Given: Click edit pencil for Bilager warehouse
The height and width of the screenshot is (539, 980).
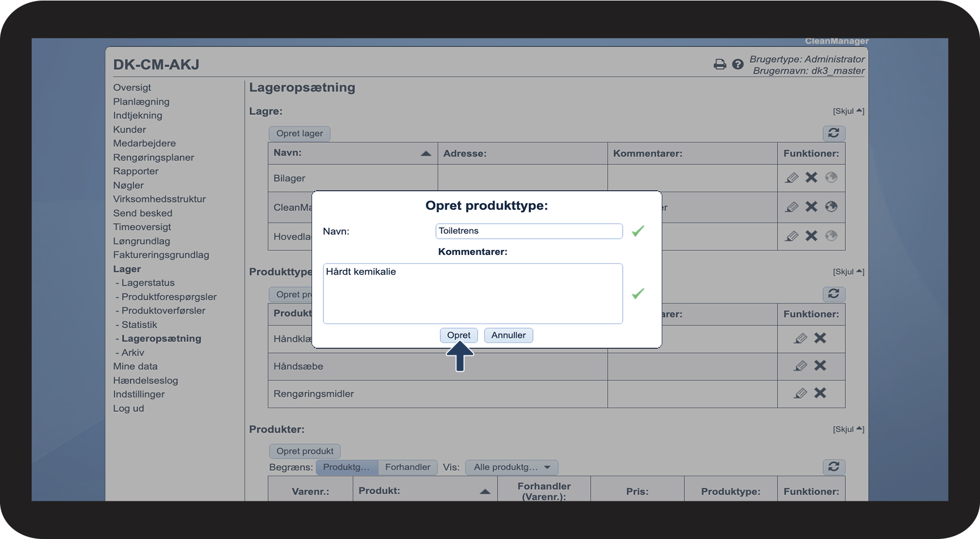Looking at the screenshot, I should pyautogui.click(x=791, y=178).
